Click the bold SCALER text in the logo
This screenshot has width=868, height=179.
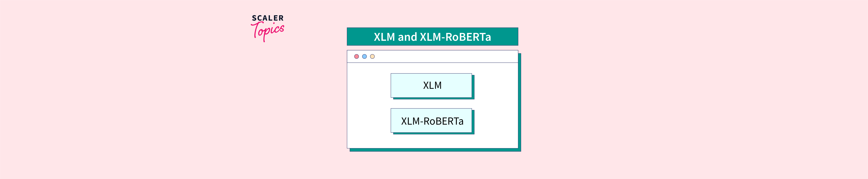[x=268, y=18]
